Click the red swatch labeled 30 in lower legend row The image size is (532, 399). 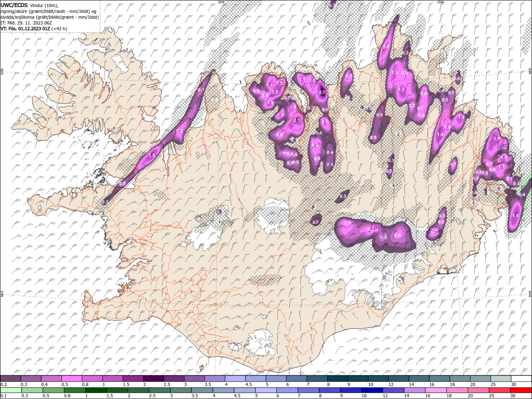click(521, 390)
